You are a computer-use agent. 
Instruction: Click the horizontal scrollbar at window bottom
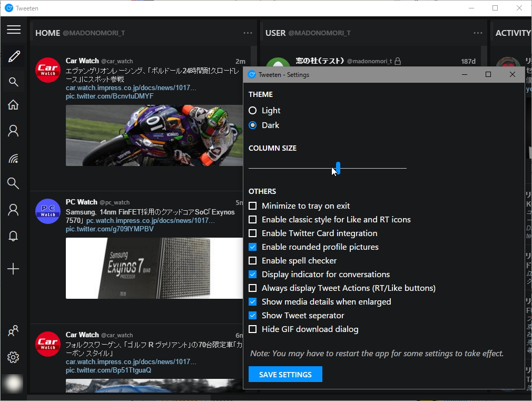[119, 397]
